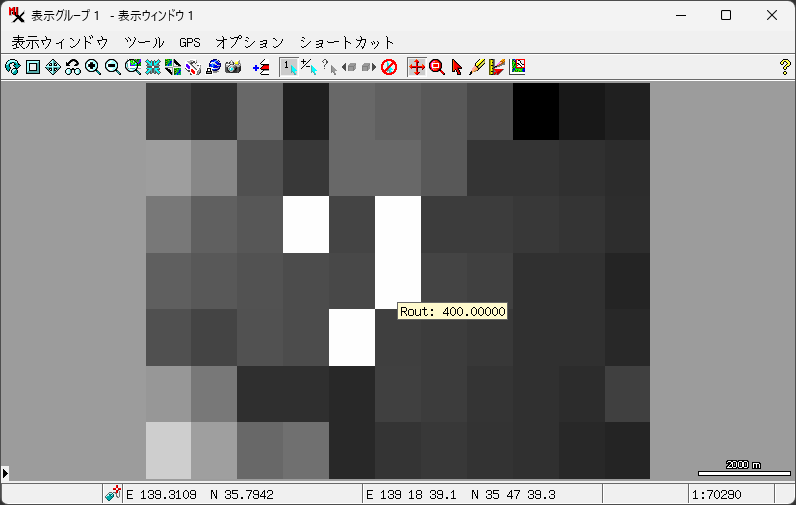The image size is (796, 505).
Task: Expand the panel with bottom-left triangle arrow
Action: click(6, 472)
